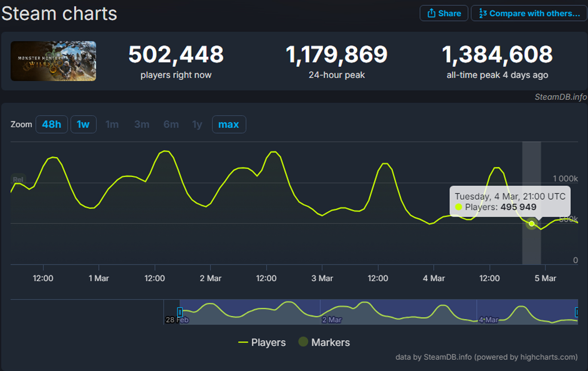Toggle the Markers series in legend

324,342
